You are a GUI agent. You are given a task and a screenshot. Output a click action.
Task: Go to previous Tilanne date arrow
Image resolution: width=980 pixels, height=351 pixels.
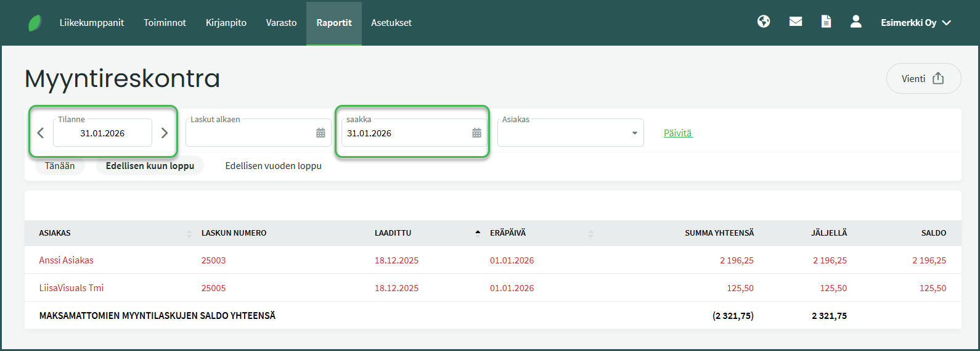[x=41, y=133]
